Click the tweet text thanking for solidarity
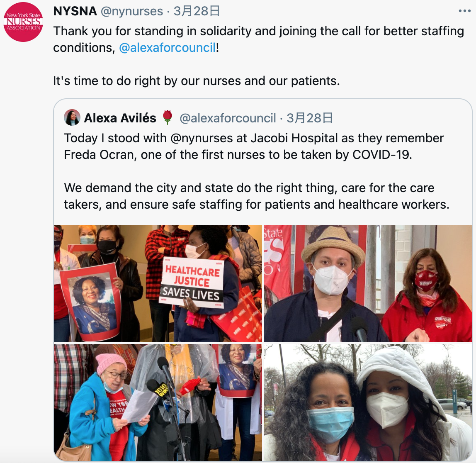This screenshot has height=463, width=476. tap(259, 39)
